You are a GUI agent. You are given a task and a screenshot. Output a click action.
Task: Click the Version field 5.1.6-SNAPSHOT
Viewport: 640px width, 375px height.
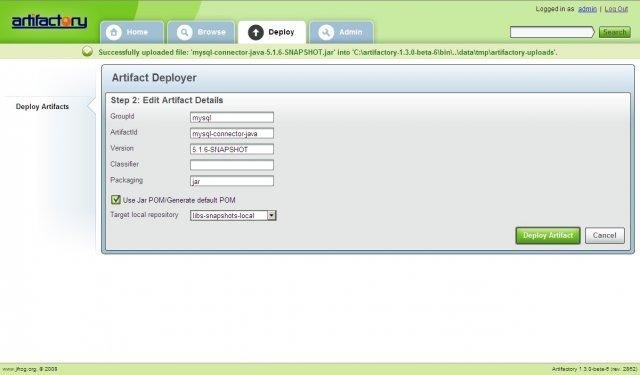pyautogui.click(x=232, y=149)
